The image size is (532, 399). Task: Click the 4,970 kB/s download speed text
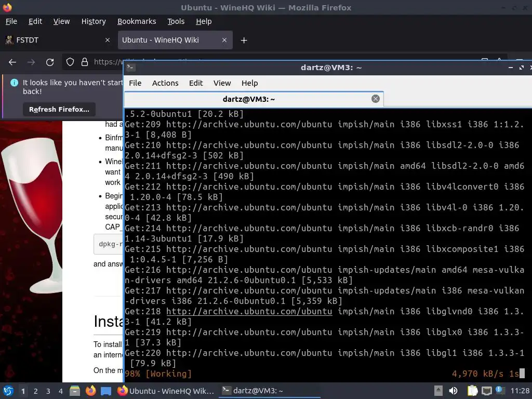tap(478, 374)
